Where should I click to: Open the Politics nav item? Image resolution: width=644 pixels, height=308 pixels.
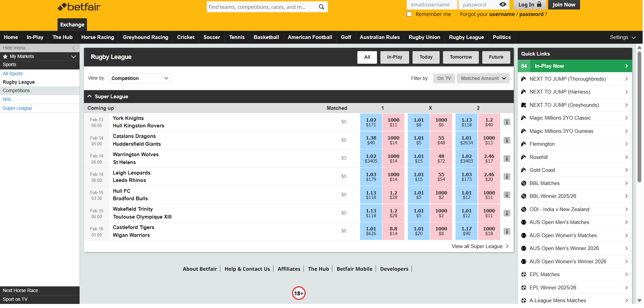tap(502, 37)
